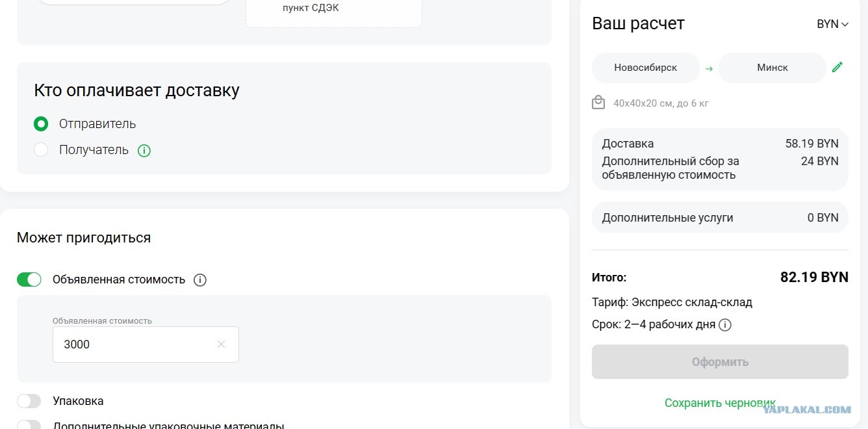Click the green pencil edit route icon
The image size is (868, 429).
(837, 67)
